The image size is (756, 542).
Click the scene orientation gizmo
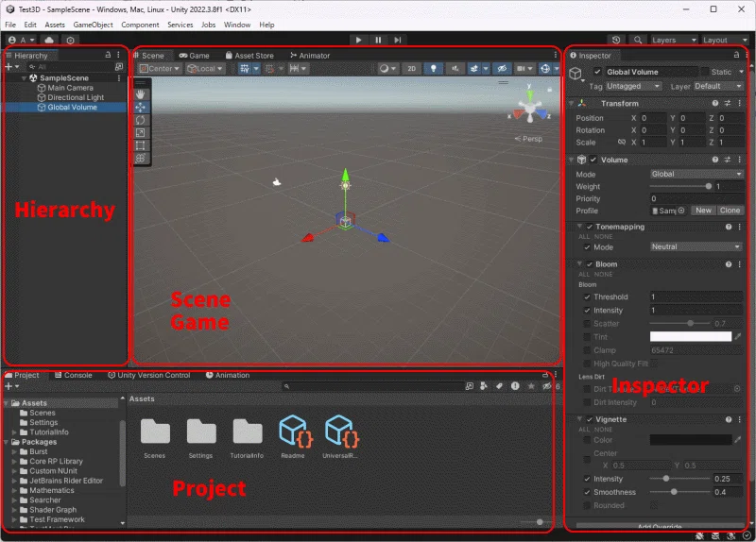click(530, 109)
